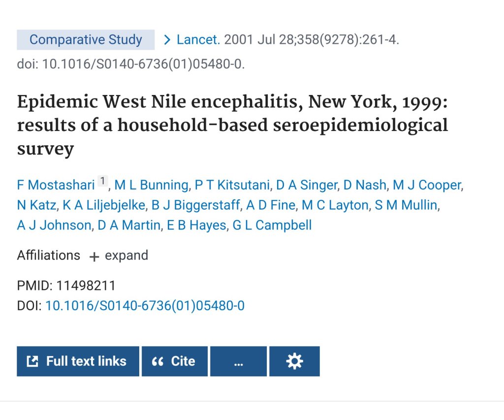Open author E B Hayes link
This screenshot has height=420, width=504.
coord(196,226)
